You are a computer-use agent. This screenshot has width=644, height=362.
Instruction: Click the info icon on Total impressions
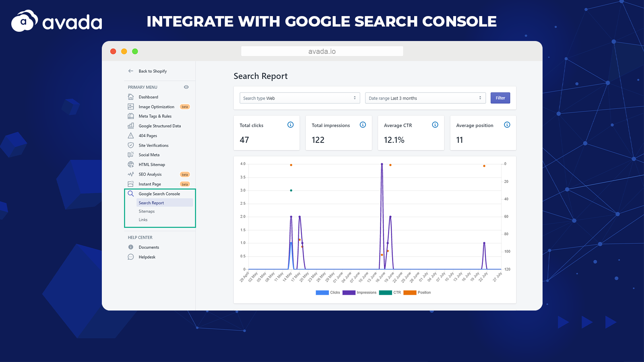click(363, 125)
